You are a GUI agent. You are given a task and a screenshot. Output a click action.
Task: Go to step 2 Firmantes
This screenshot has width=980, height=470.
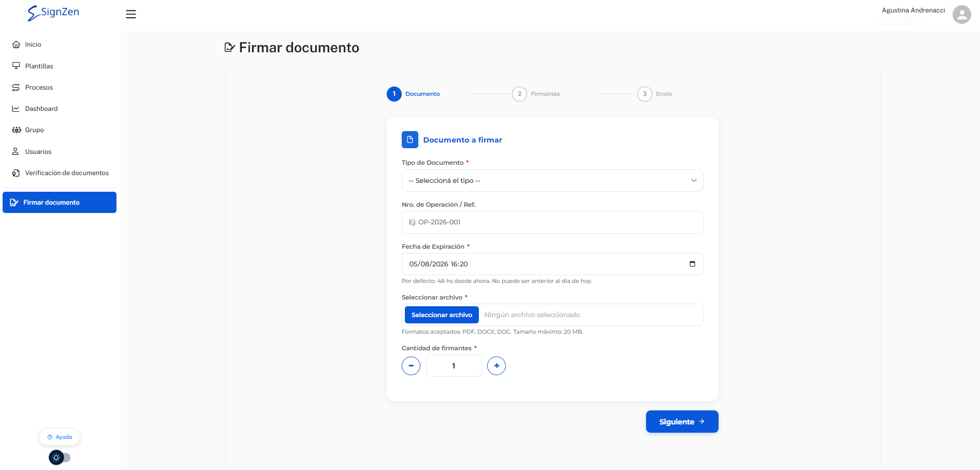536,94
